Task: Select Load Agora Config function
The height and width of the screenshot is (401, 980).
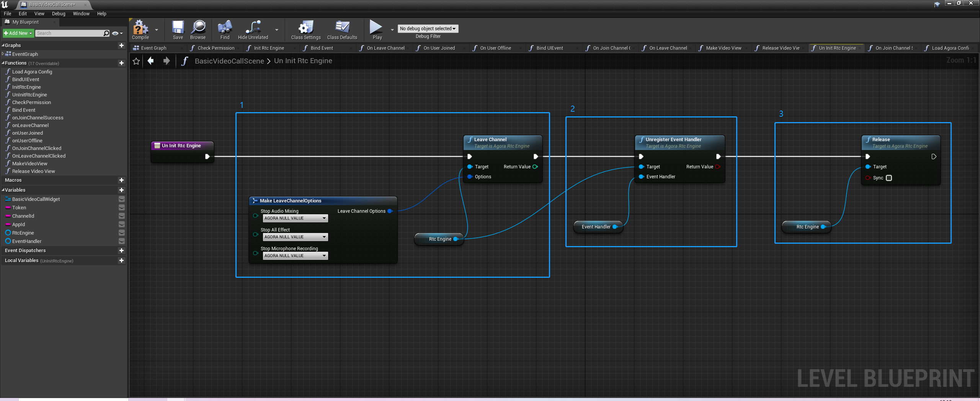Action: (x=32, y=72)
